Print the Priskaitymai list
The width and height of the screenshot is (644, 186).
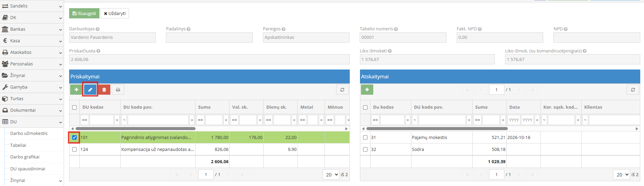118,90
